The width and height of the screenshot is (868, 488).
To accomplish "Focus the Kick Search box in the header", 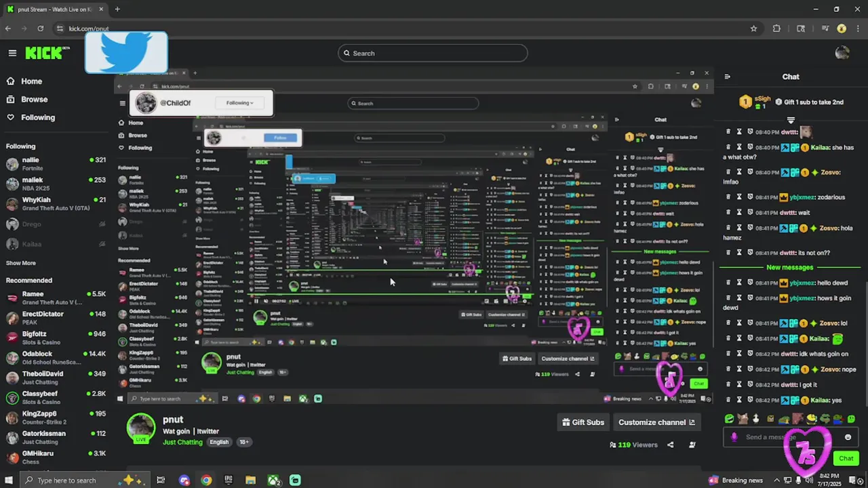I will point(433,53).
